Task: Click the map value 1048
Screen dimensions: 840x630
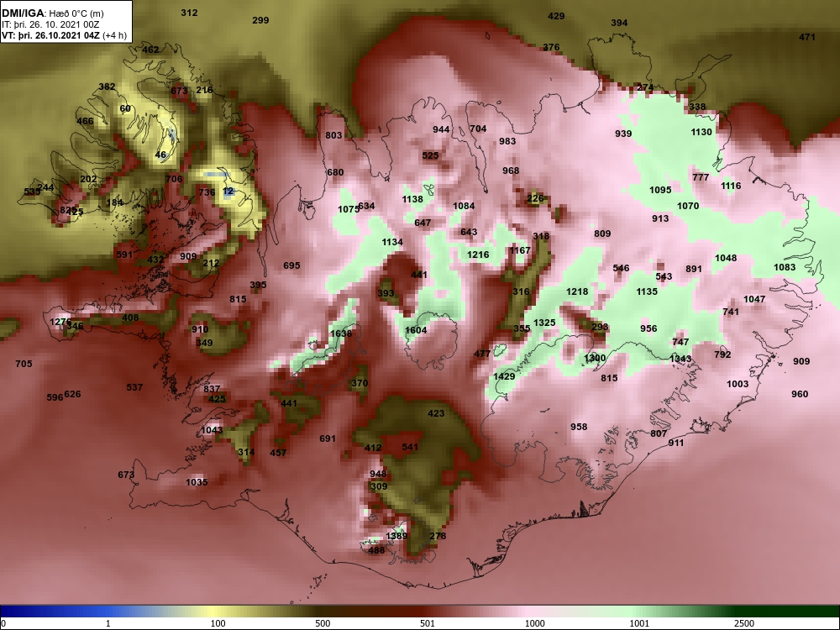Action: pos(726,258)
